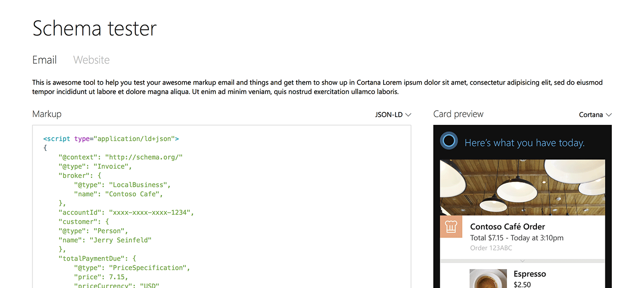Select the Contoso Café Order title
This screenshot has width=644, height=288.
click(507, 227)
